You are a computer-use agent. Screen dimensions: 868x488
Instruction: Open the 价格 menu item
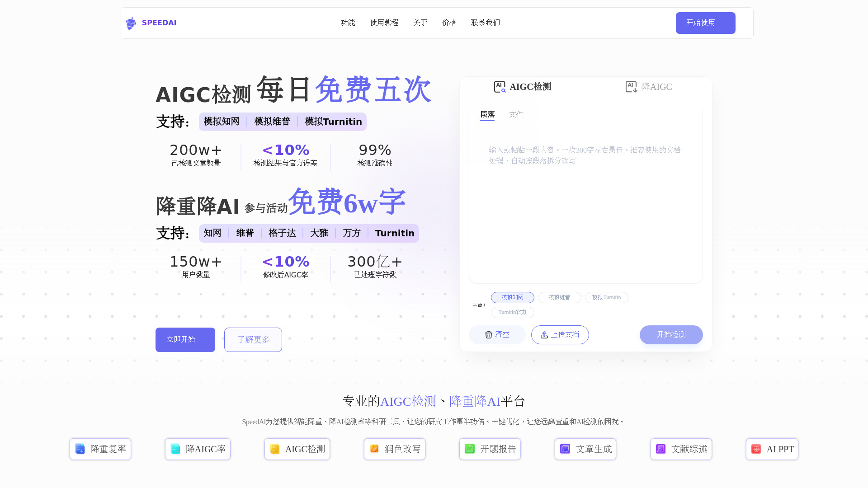(449, 23)
